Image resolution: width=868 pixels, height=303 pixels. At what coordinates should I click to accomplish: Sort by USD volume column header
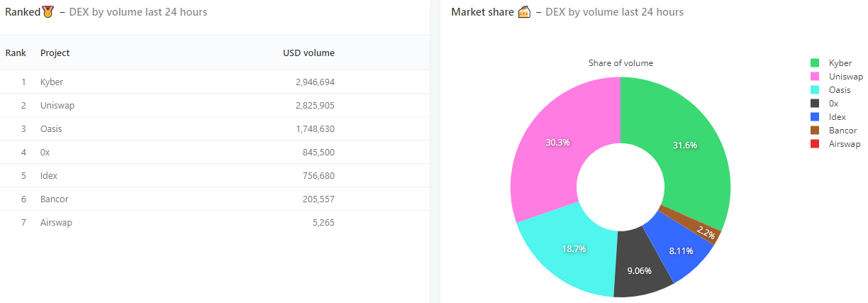pyautogui.click(x=308, y=53)
